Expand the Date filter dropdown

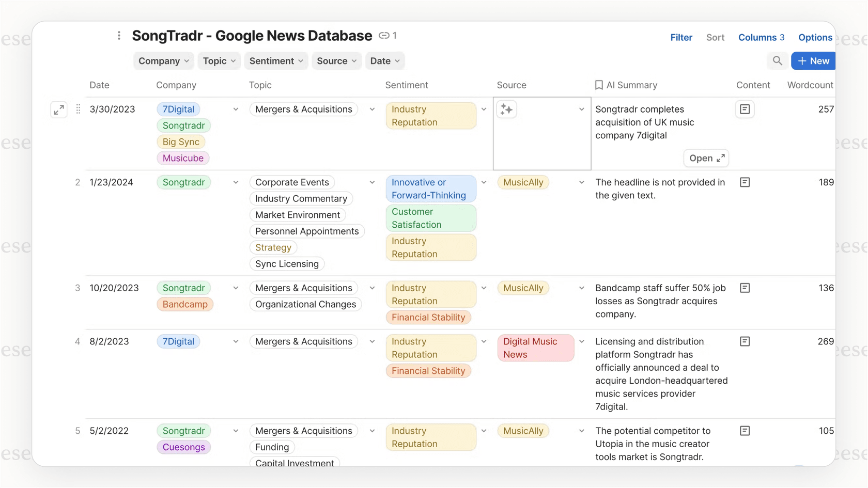(x=384, y=60)
